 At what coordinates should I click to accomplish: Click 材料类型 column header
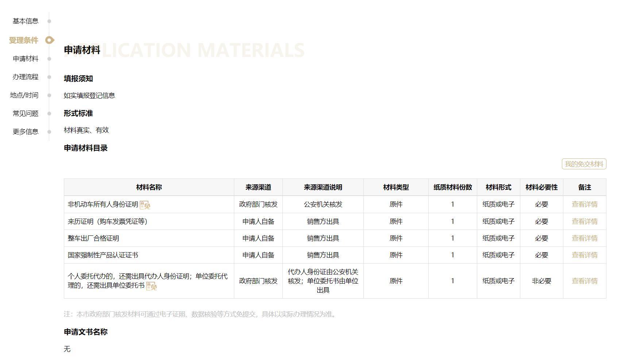pyautogui.click(x=396, y=187)
